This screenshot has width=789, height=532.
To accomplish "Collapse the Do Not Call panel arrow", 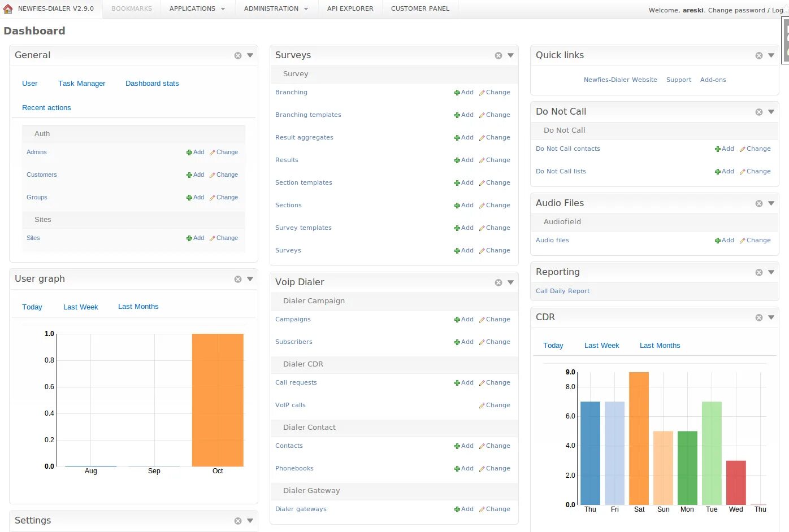I will click(x=771, y=112).
